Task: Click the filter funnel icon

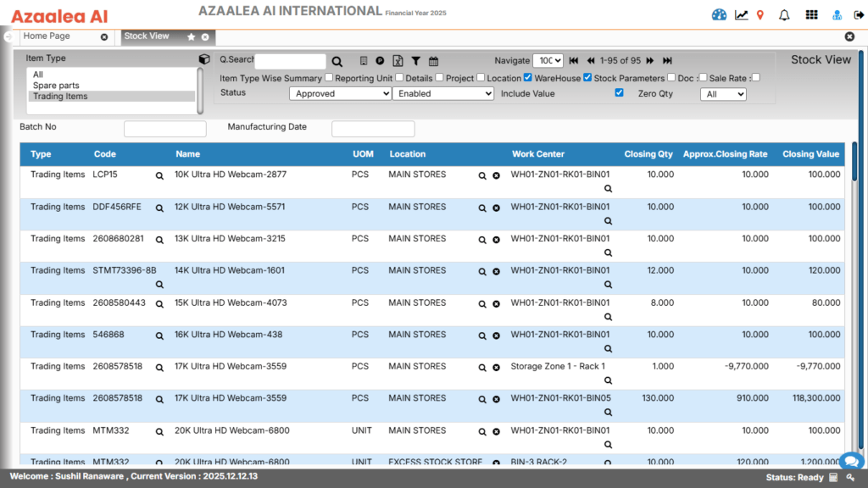Action: [416, 61]
